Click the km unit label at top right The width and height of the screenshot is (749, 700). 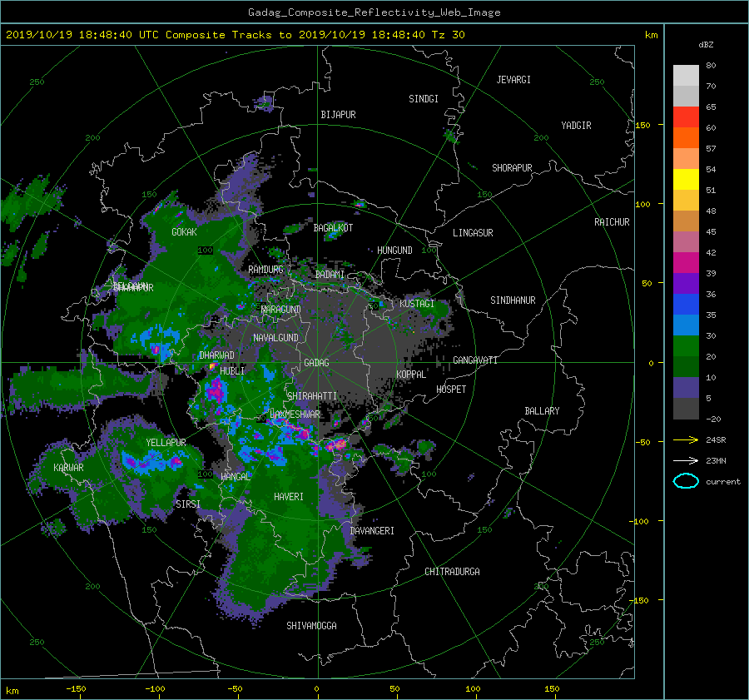[651, 35]
